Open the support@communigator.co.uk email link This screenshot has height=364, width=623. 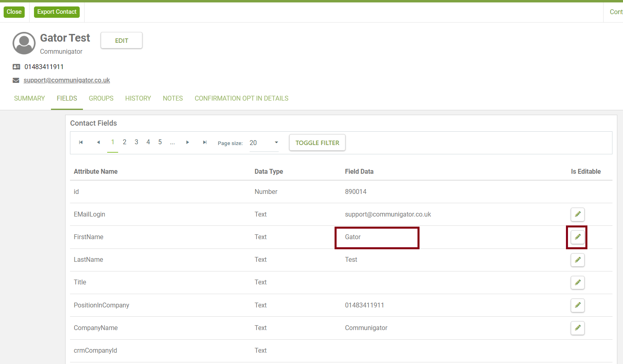(x=67, y=80)
